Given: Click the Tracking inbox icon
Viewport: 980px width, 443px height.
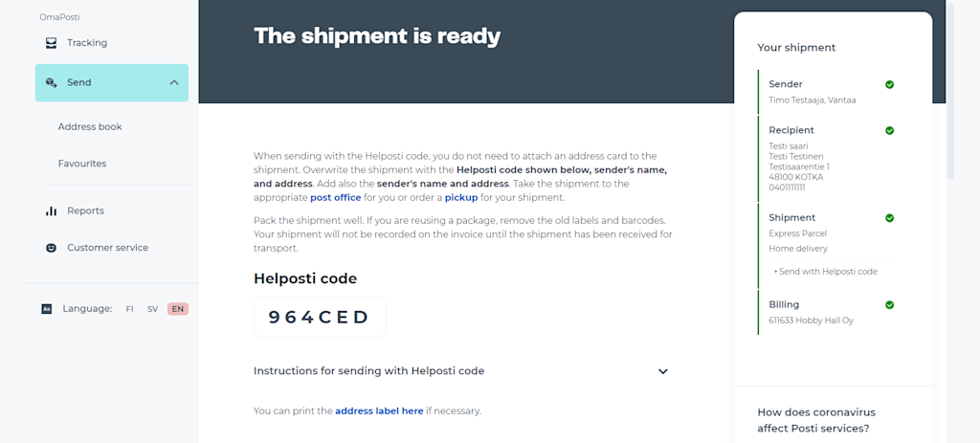Looking at the screenshot, I should pos(52,43).
